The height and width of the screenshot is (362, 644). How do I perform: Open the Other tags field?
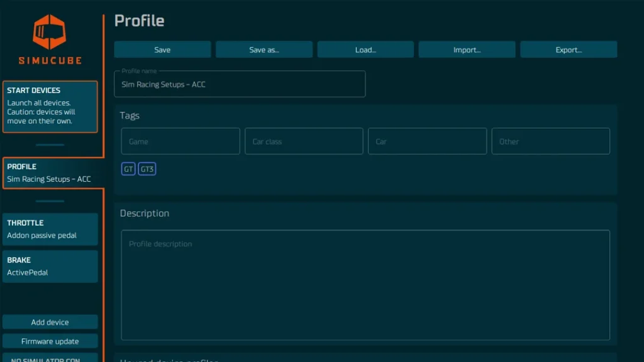tap(550, 141)
